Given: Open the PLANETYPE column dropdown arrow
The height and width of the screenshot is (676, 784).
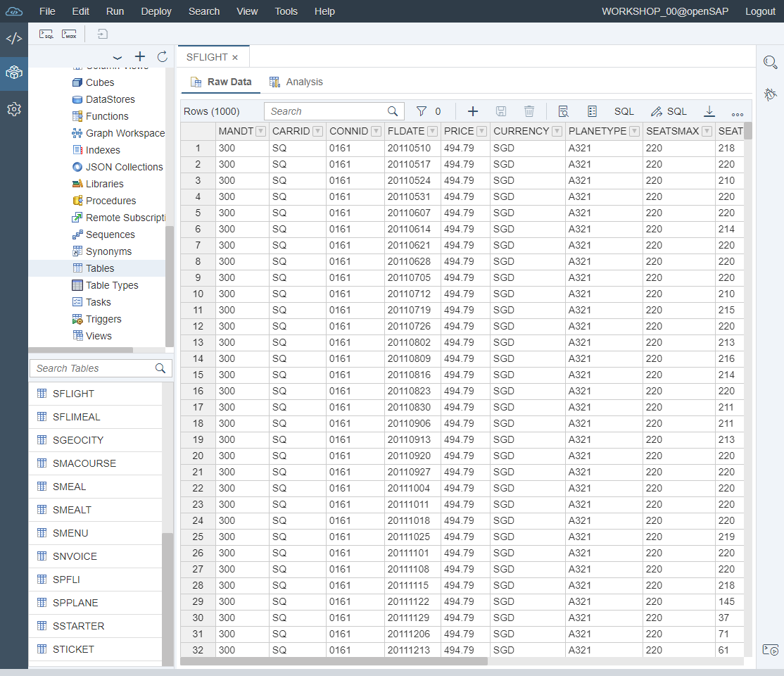Looking at the screenshot, I should pyautogui.click(x=634, y=131).
